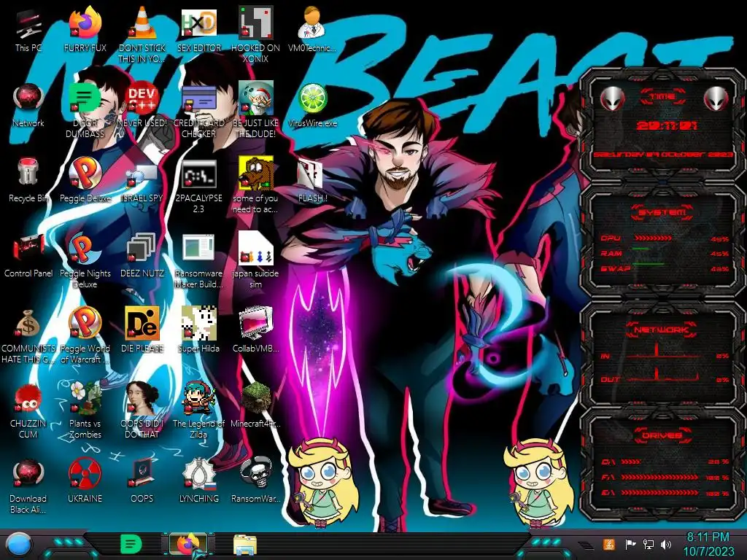Viewport: 747px width, 560px height.
Task: Click the left alien head in Time gadget
Action: tap(612, 98)
